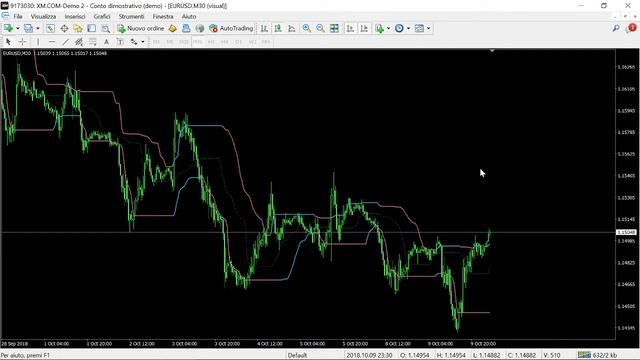This screenshot has height=360, width=640.
Task: Select the horizontal line drawing tool
Action: (x=51, y=42)
